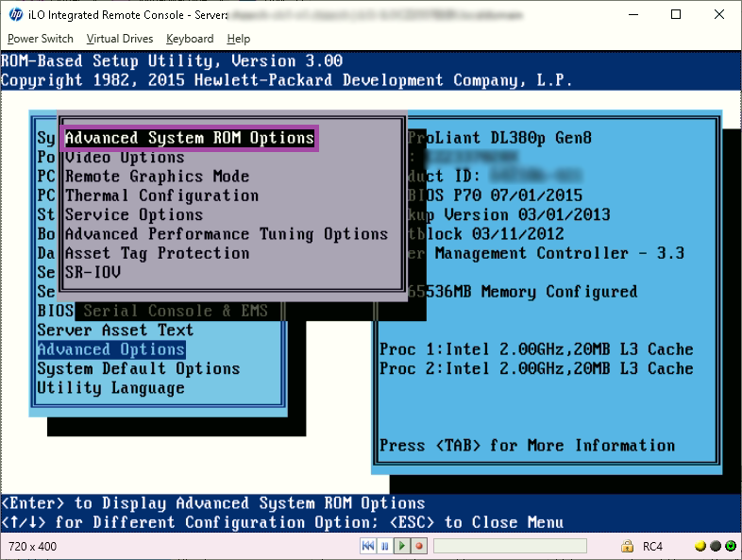Click Proc 2 Intel 2.00GHz line
This screenshot has width=742, height=560.
[x=536, y=368]
